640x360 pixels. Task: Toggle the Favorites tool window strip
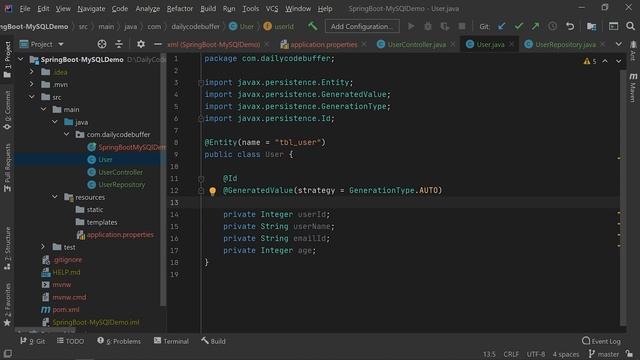tap(7, 304)
